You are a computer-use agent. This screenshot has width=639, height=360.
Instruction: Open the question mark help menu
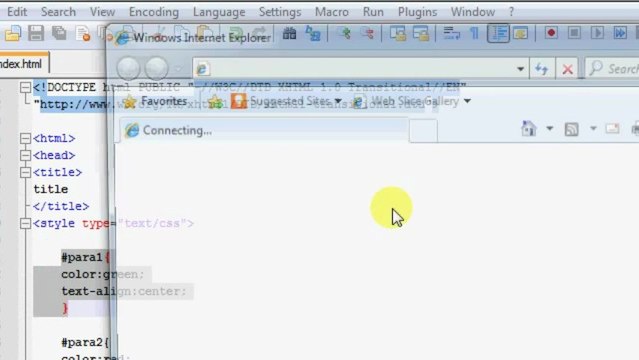click(511, 12)
